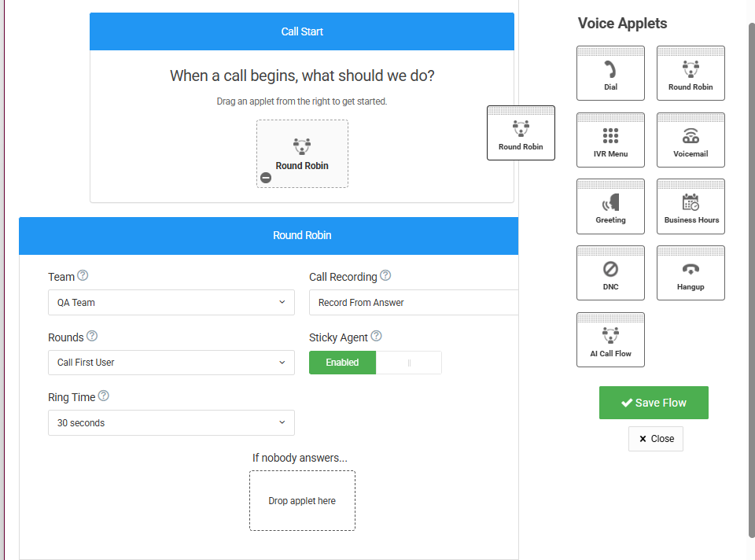Expand the Rounds dropdown
Viewport: 755px width, 560px height.
171,363
